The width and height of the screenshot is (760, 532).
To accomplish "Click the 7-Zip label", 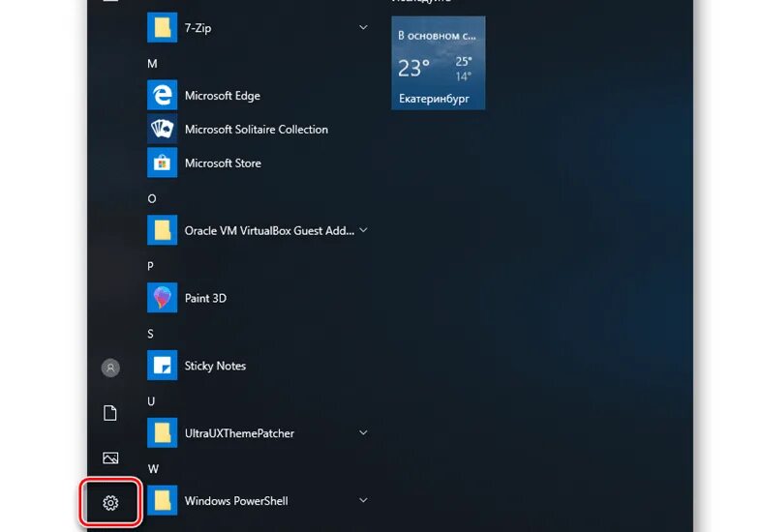I will coord(198,28).
